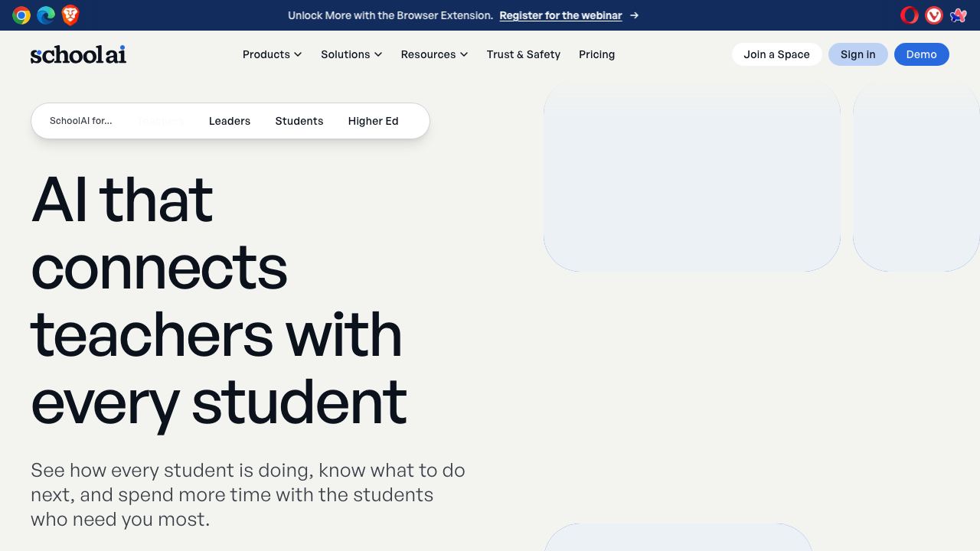Viewport: 980px width, 551px height.
Task: Go to SchoolAI home via logo
Action: coord(78,54)
